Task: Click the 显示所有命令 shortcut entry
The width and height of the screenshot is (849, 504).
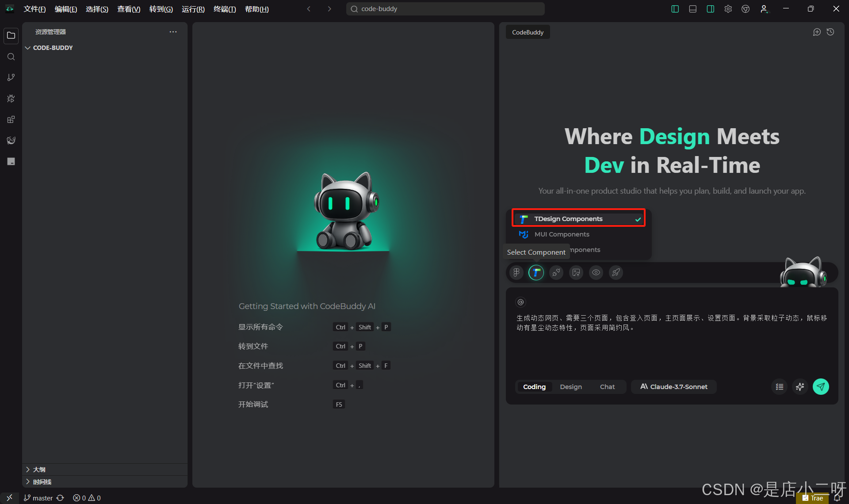Action: coord(260,327)
